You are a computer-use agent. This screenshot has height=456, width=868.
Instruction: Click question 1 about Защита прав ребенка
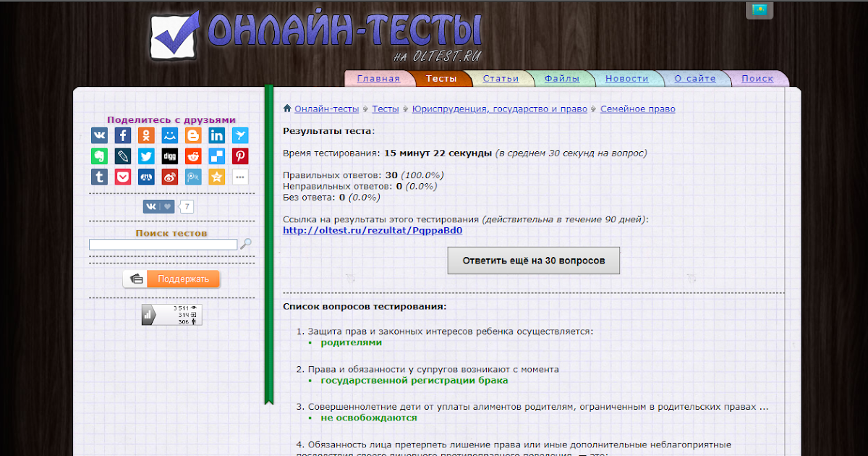click(x=451, y=332)
